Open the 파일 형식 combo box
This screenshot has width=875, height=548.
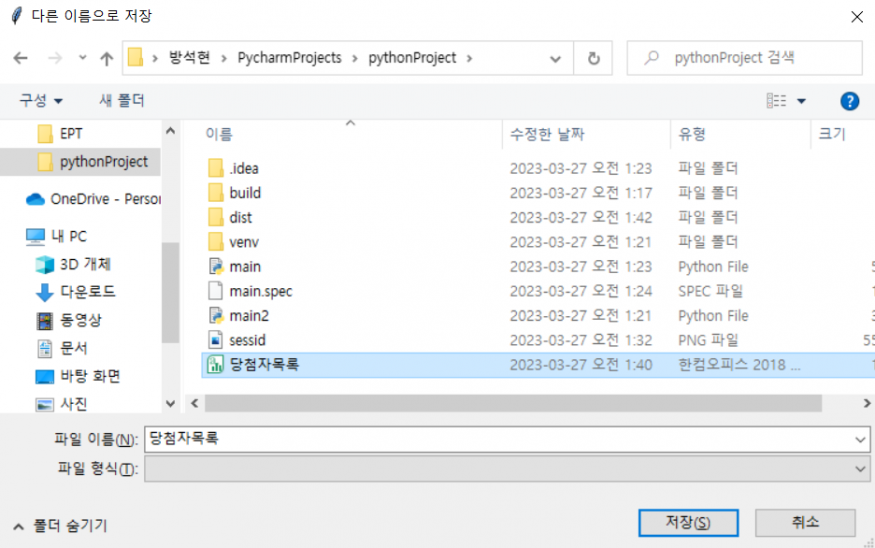[507, 469]
